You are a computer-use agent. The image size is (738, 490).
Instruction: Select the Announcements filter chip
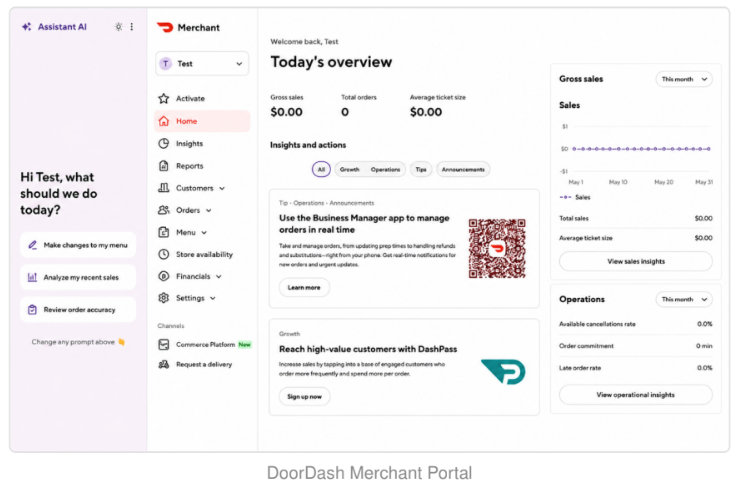pyautogui.click(x=463, y=169)
